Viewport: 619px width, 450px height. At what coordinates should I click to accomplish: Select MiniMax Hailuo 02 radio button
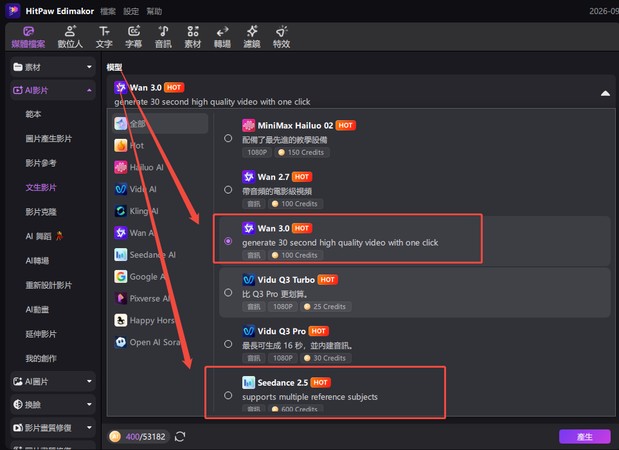click(228, 138)
